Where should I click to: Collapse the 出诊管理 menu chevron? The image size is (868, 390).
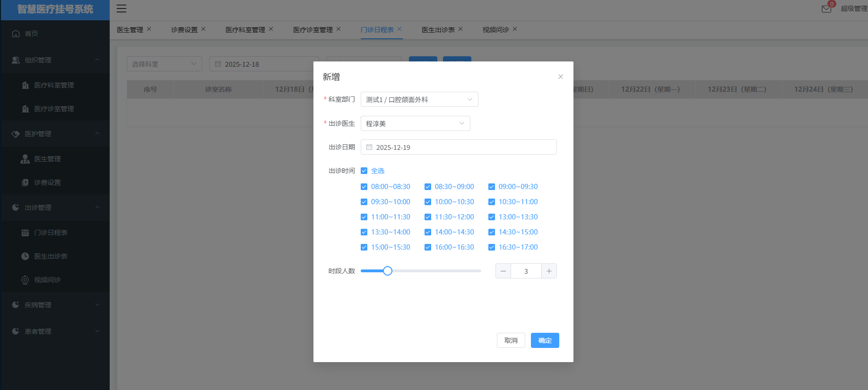(x=97, y=208)
